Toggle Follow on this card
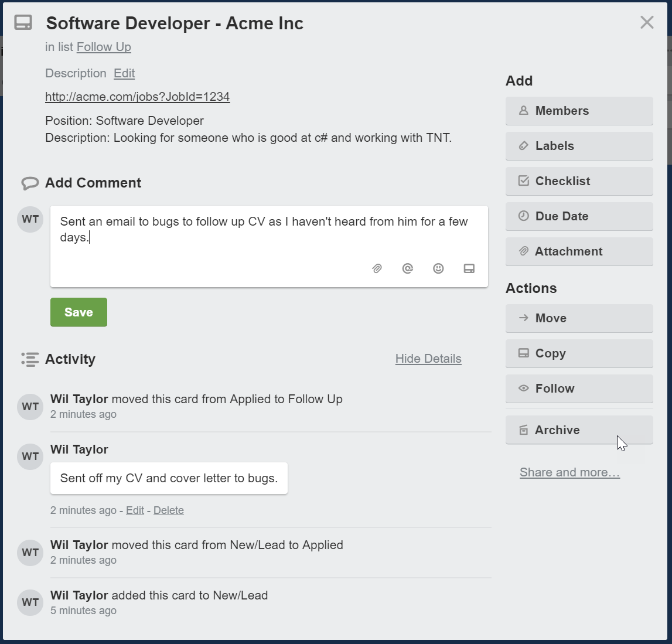This screenshot has height=644, width=672. coord(579,389)
